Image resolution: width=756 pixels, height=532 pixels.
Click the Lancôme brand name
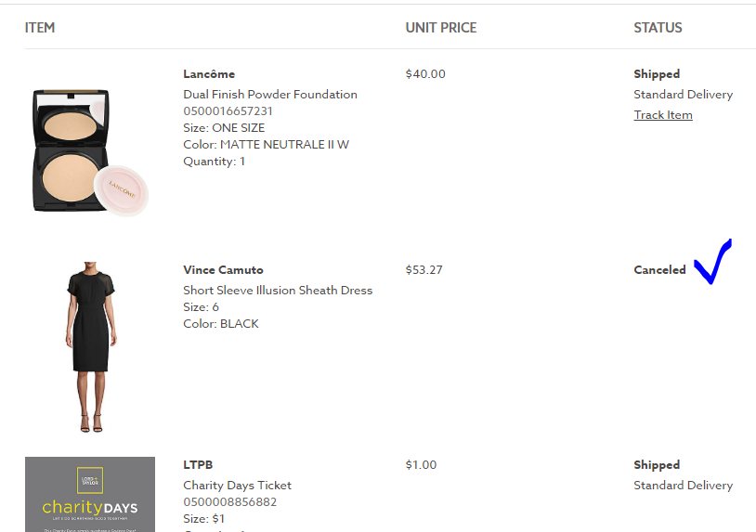tap(209, 74)
